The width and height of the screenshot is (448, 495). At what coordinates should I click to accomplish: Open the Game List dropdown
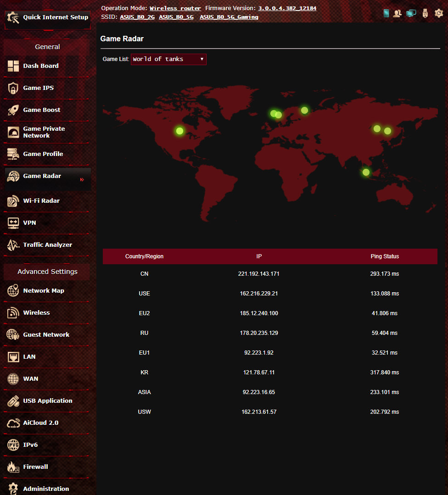click(x=168, y=59)
